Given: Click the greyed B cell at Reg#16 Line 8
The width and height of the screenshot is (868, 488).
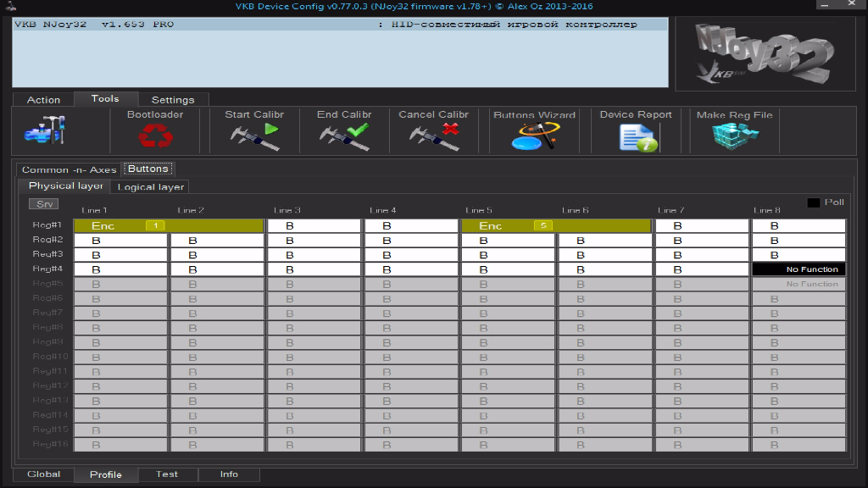Looking at the screenshot, I should click(x=798, y=444).
